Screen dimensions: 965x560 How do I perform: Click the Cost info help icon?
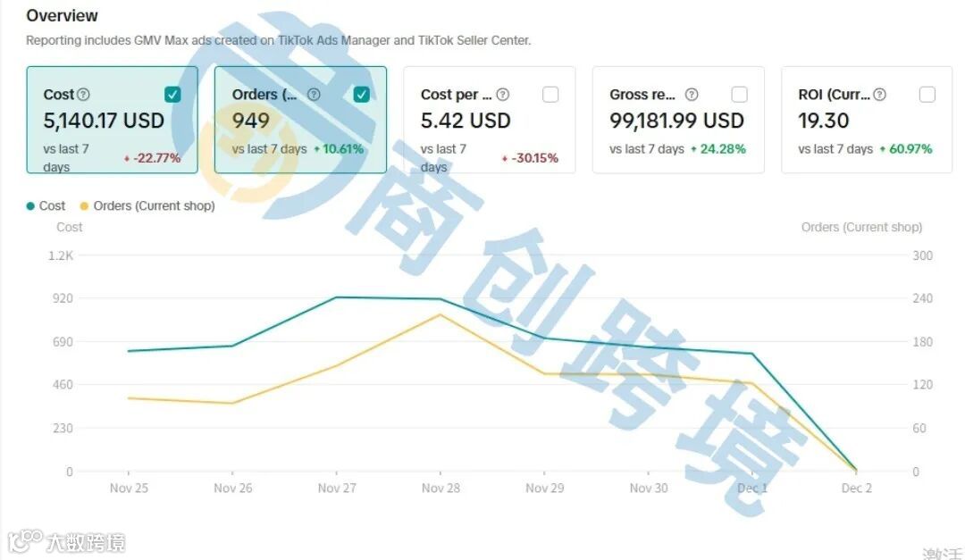pyautogui.click(x=83, y=95)
